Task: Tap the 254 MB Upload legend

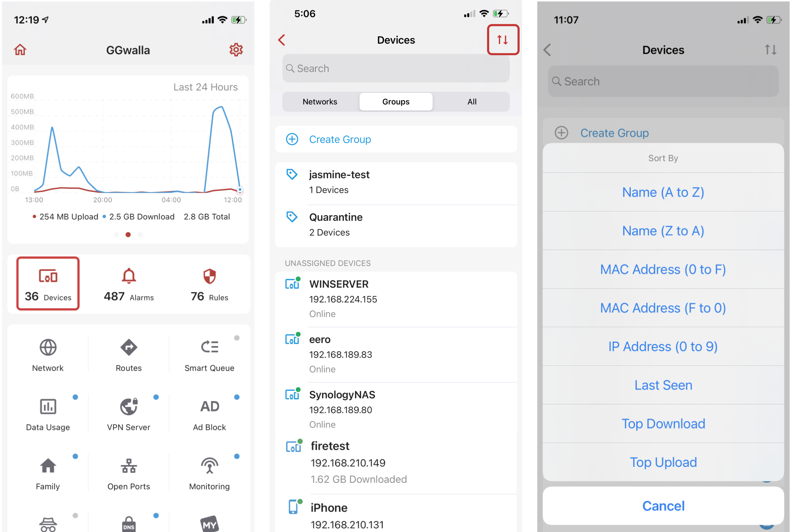Action: click(65, 217)
